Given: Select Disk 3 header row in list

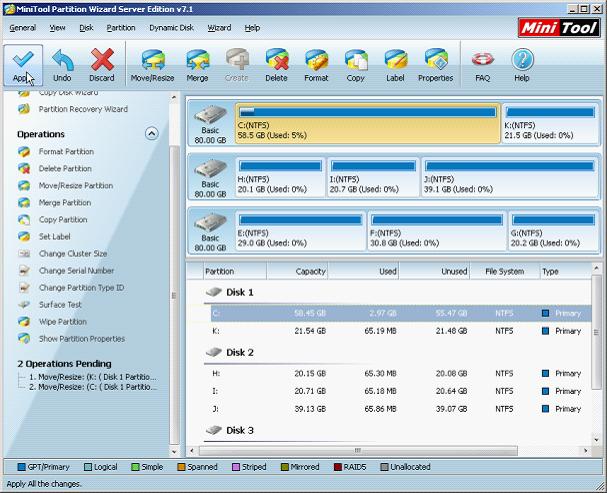Looking at the screenshot, I should tap(398, 430).
